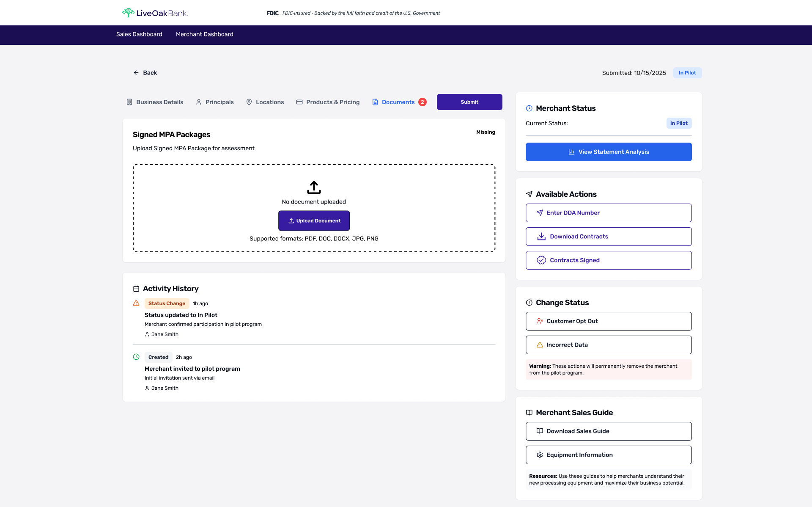
Task: Click the clock icon beside Merchant Status
Action: point(529,108)
